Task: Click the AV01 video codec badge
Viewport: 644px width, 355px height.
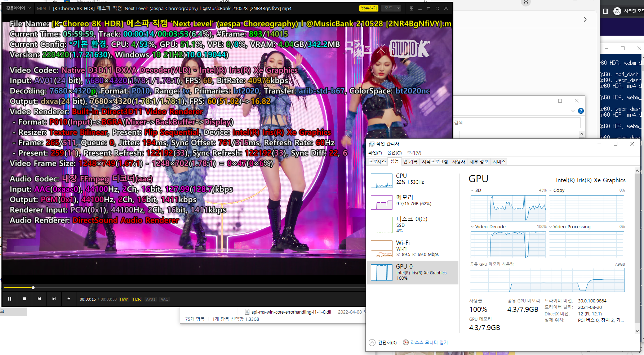Action: tap(151, 299)
